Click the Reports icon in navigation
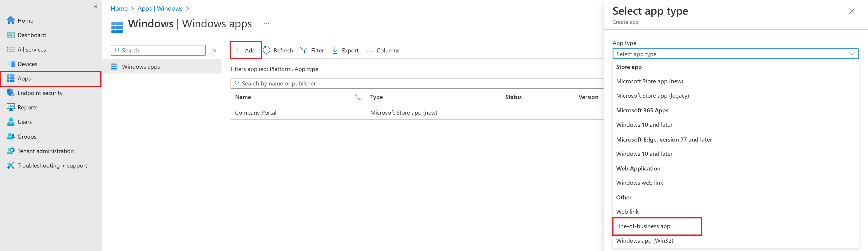The width and height of the screenshot is (868, 251). point(11,107)
